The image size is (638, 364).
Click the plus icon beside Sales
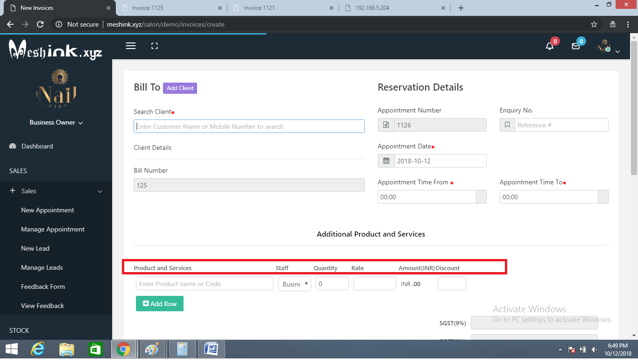point(13,191)
